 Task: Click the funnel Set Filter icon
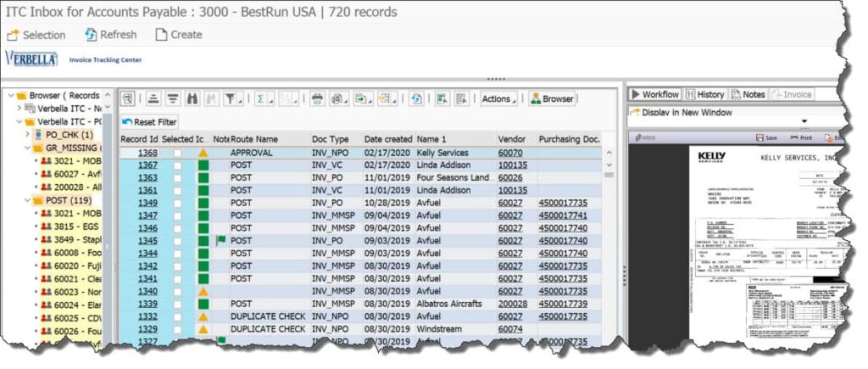pyautogui.click(x=229, y=98)
